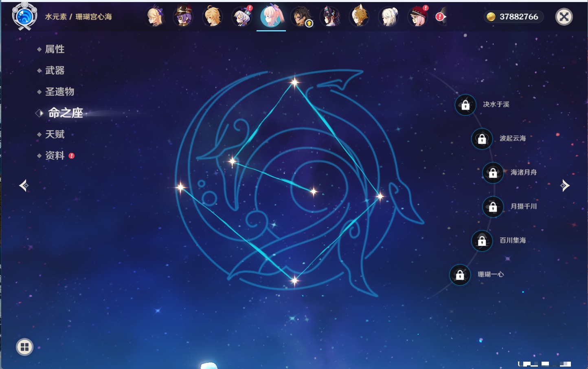Select the pink-haired Kokomi avatar
The image size is (588, 369).
point(271,16)
